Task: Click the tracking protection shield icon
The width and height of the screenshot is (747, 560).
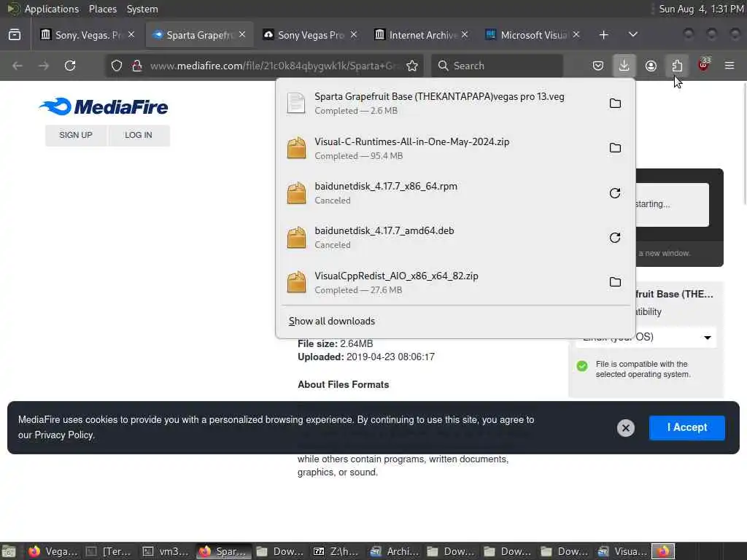Action: pyautogui.click(x=117, y=66)
